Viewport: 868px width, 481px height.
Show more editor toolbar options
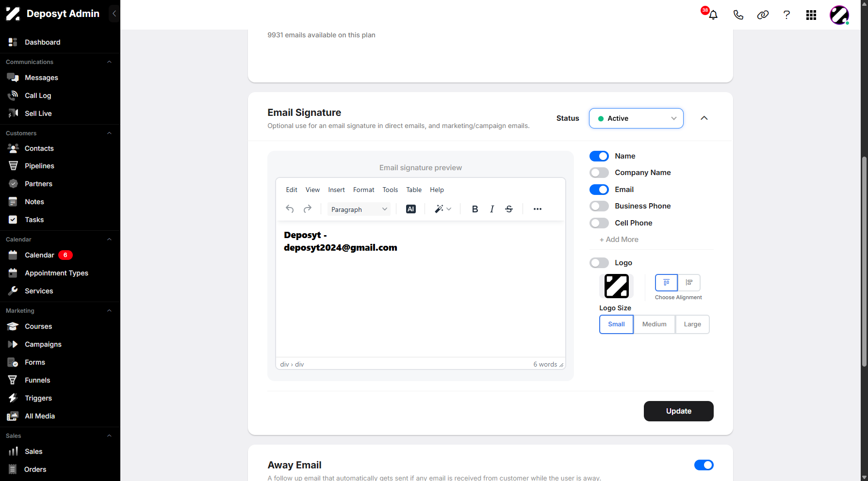(538, 209)
